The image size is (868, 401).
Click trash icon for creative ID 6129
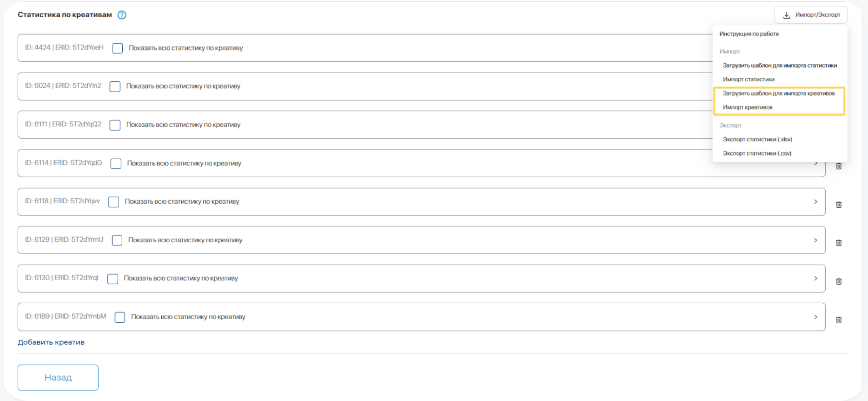(x=838, y=243)
